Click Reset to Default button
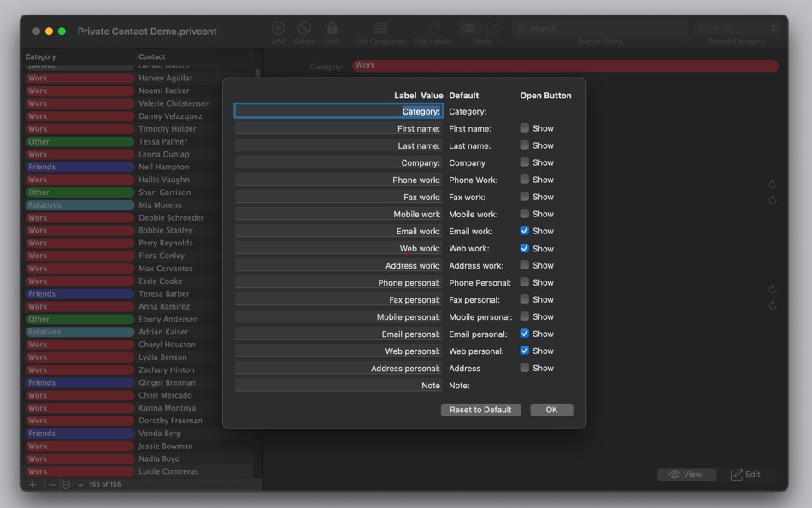This screenshot has height=508, width=812. click(x=480, y=410)
